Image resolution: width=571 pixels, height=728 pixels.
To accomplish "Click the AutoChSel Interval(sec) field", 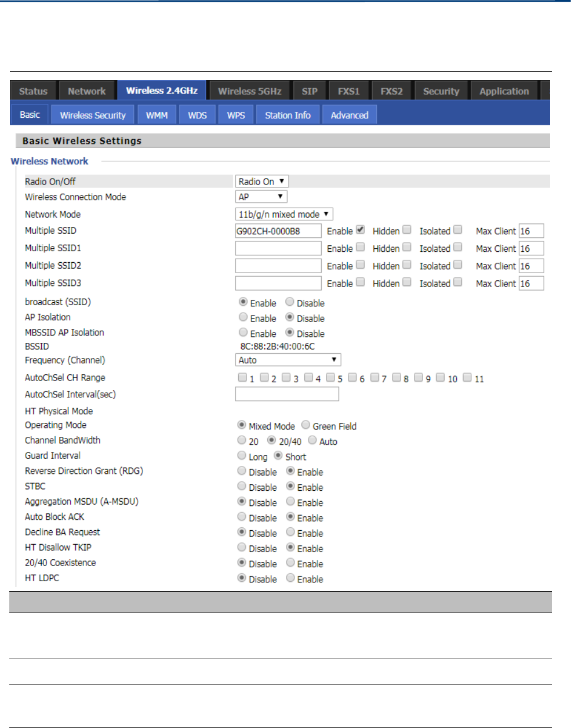I will coord(287,394).
